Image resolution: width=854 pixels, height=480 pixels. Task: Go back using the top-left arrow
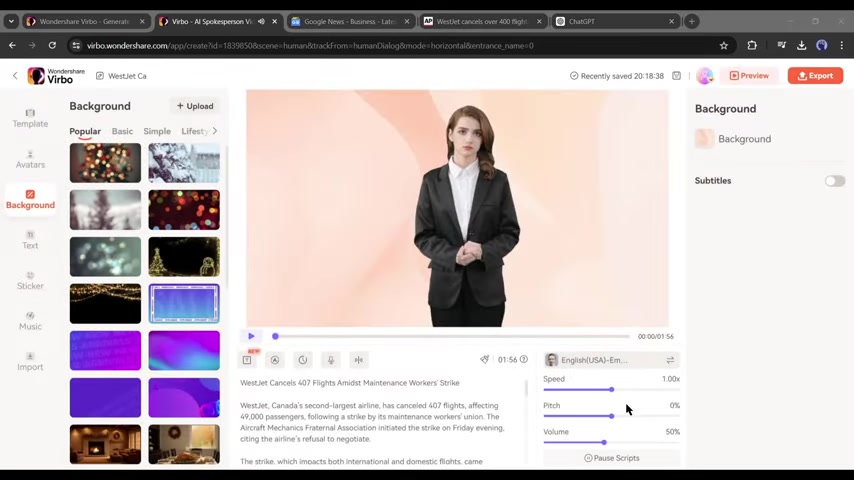(15, 76)
